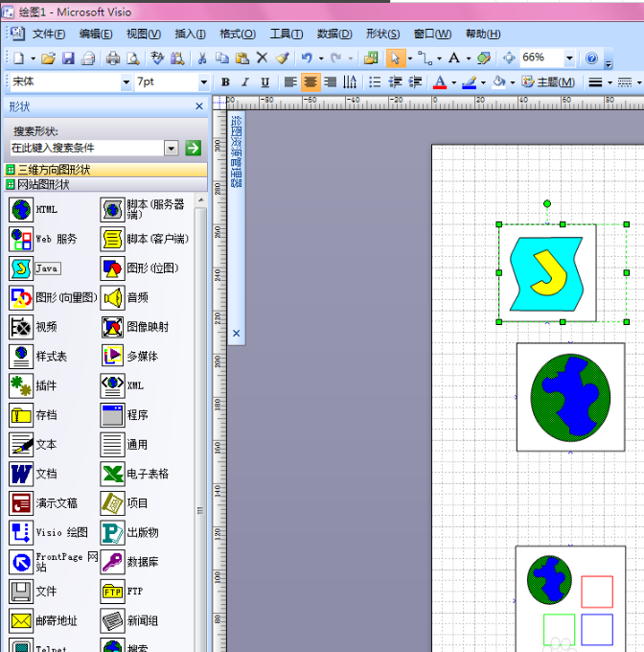Pick the 音频 audio speaker shape

[x=113, y=297]
